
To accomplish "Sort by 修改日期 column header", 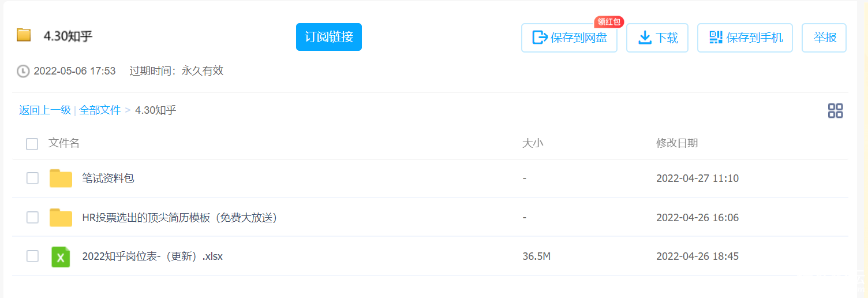I will pyautogui.click(x=676, y=143).
